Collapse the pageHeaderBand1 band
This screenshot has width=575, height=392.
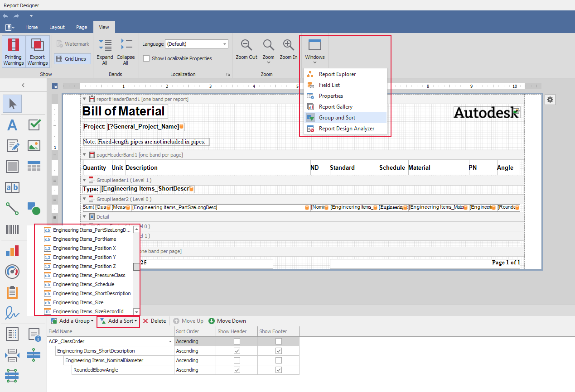coord(84,155)
